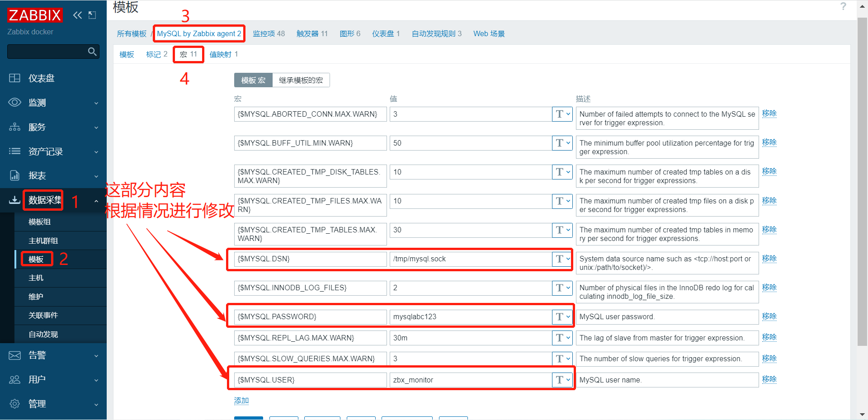Switch to 继承模板的宏 view
Image resolution: width=868 pixels, height=420 pixels.
[x=301, y=80]
